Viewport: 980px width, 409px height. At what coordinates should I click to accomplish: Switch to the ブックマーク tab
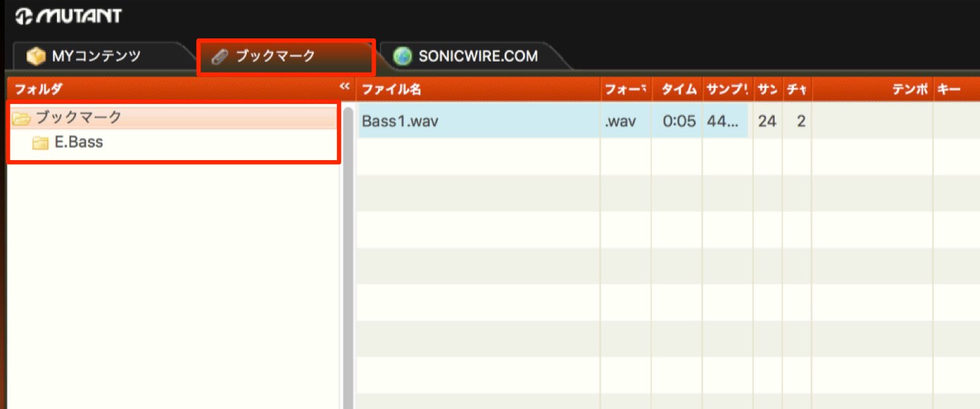point(286,57)
